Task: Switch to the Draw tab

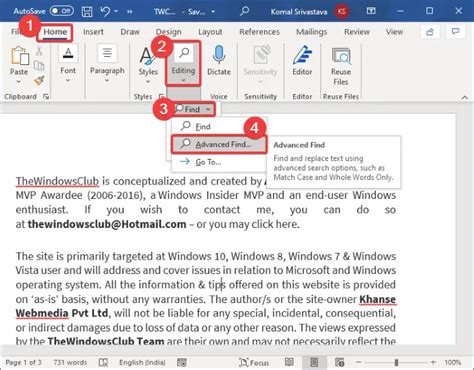Action: [130, 32]
